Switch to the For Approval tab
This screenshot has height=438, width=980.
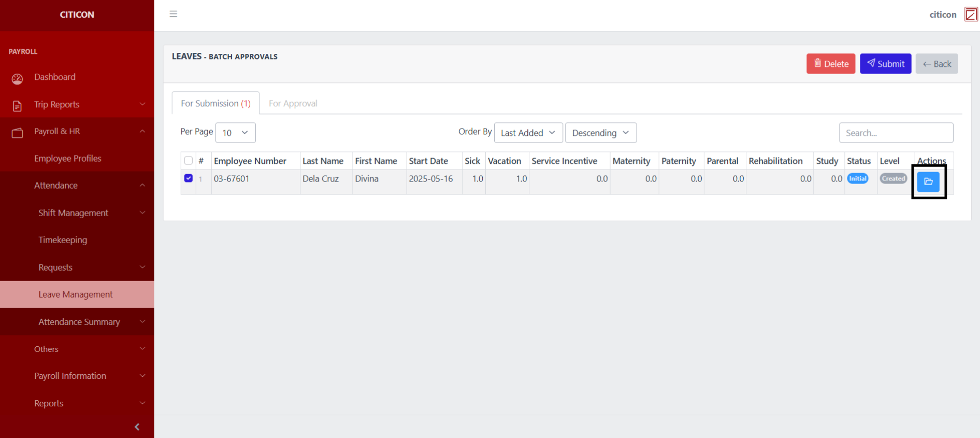click(293, 103)
